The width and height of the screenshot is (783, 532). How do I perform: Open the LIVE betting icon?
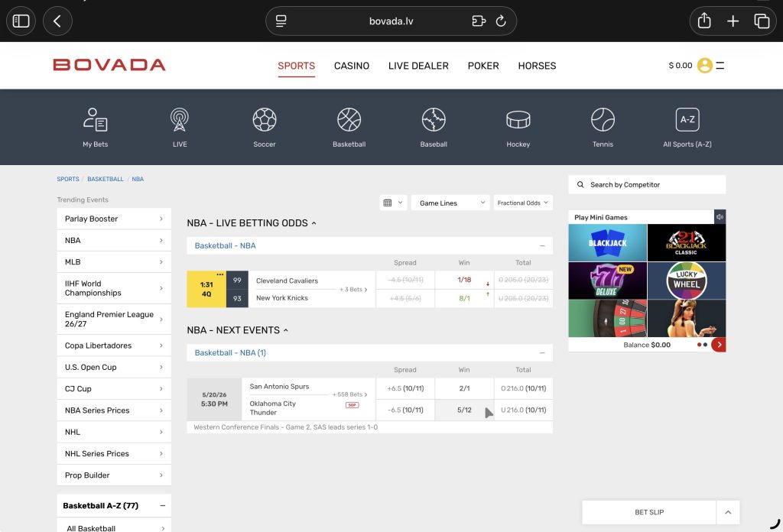click(x=180, y=128)
